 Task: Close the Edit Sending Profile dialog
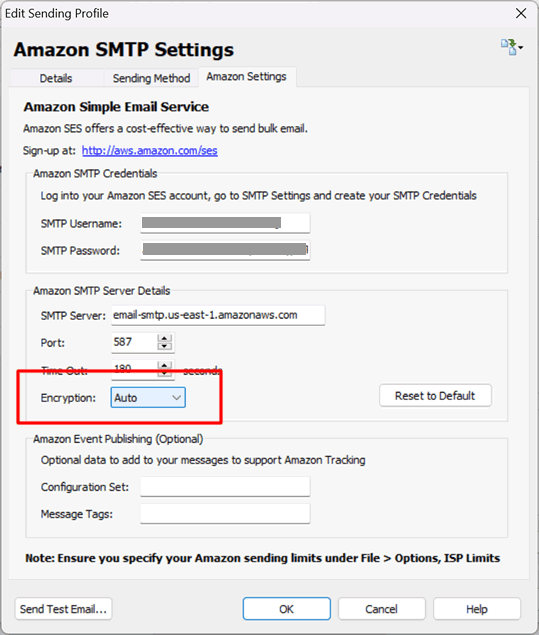coord(521,13)
